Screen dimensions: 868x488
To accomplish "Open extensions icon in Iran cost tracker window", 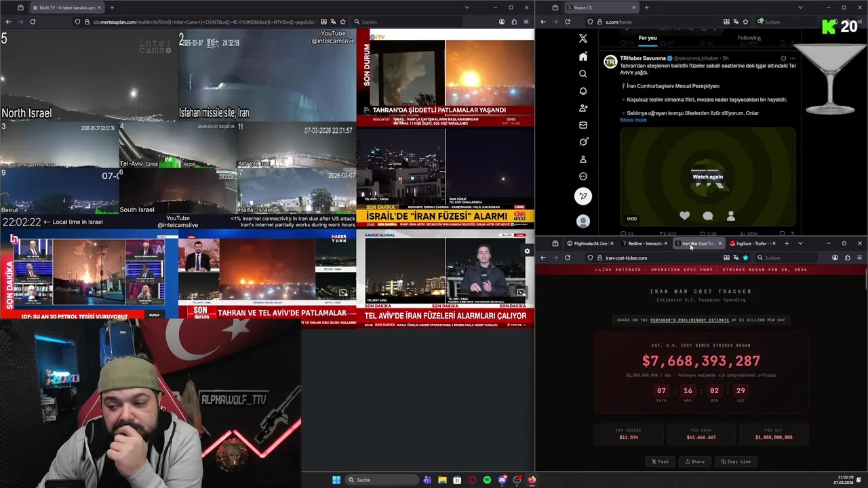I will click(847, 258).
